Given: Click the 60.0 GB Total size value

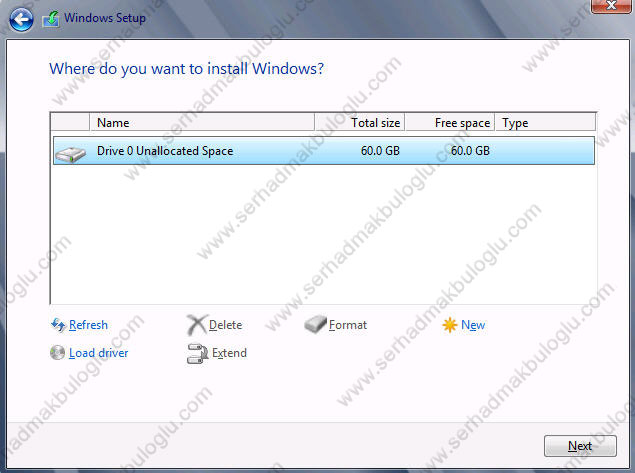Looking at the screenshot, I should pyautogui.click(x=380, y=151).
